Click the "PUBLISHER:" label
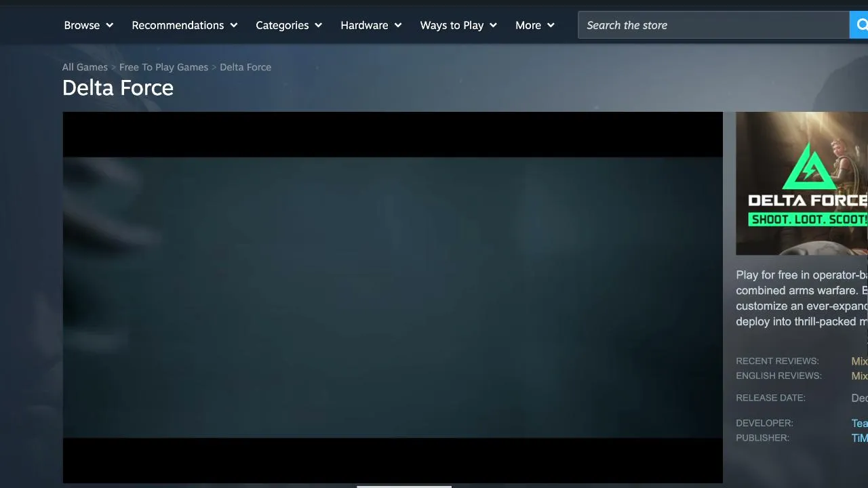 point(762,438)
